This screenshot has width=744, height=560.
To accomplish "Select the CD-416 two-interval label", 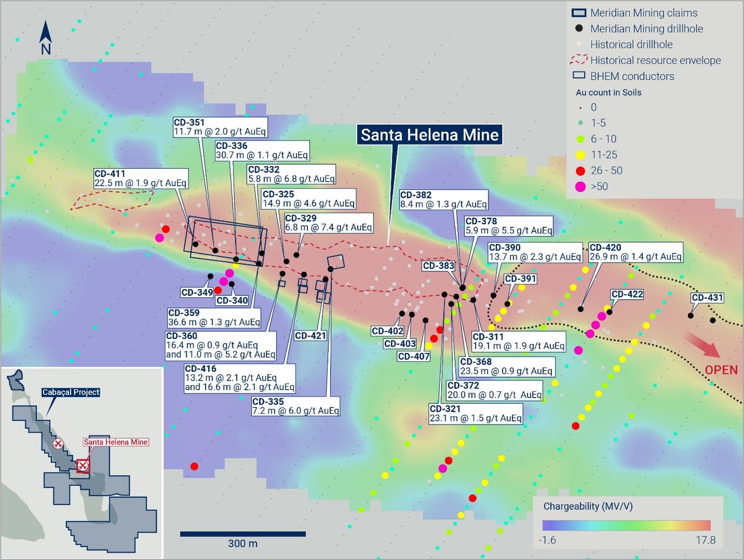I will [x=240, y=378].
